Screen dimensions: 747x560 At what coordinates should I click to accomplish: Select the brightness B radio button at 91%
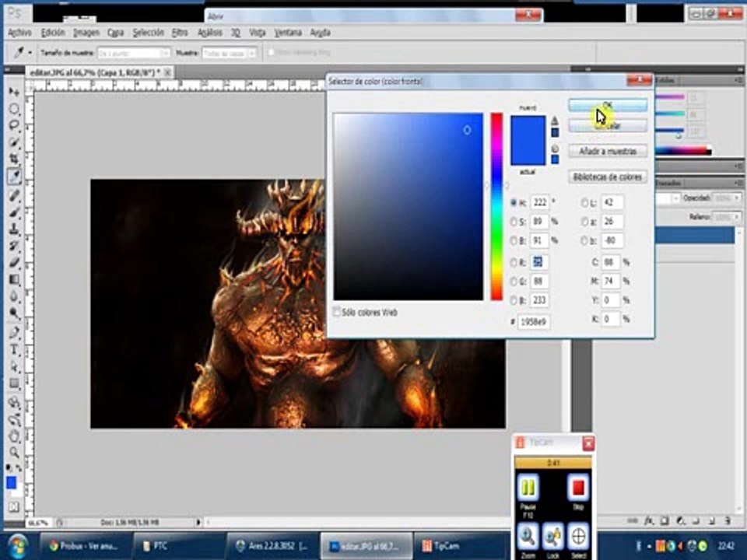coord(514,240)
